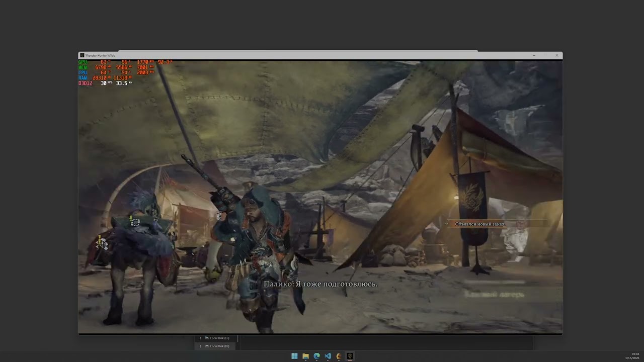644x362 pixels.
Task: Launch Microsoft Edge from the taskbar
Action: (x=316, y=356)
